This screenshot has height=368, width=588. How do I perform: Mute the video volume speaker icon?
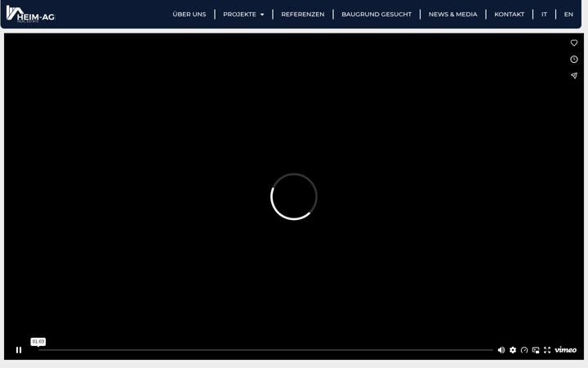coord(501,350)
